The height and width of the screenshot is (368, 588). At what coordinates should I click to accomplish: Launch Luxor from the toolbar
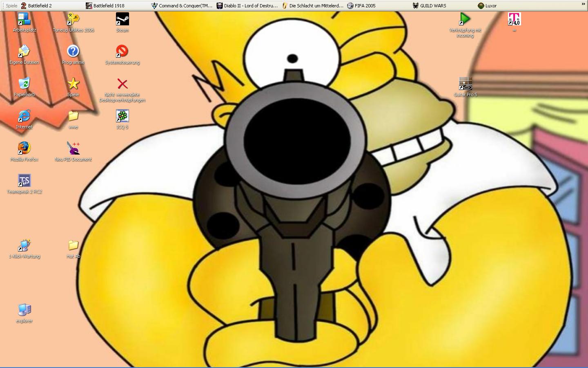[x=487, y=6]
